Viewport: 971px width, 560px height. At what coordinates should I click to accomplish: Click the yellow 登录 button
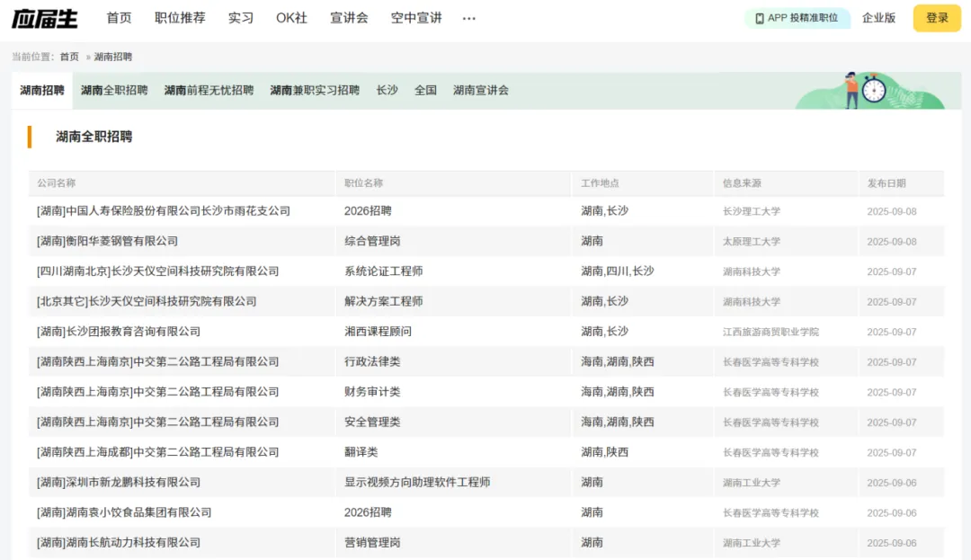(x=937, y=18)
